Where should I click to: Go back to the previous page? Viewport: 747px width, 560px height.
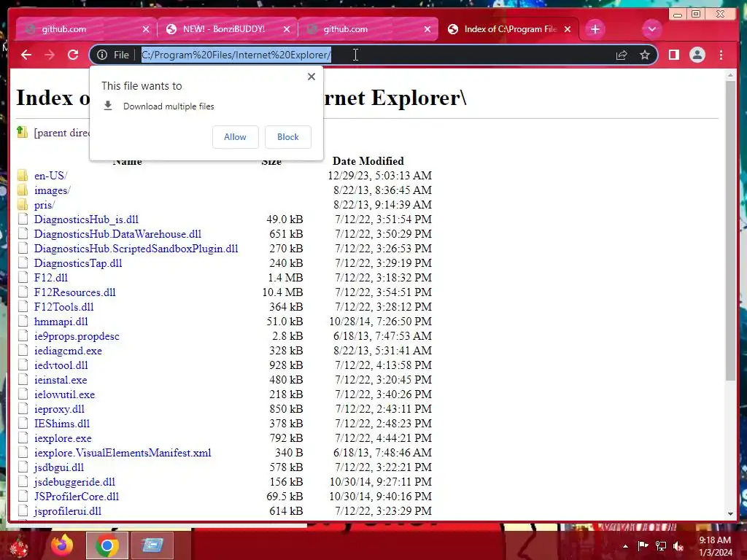click(26, 55)
